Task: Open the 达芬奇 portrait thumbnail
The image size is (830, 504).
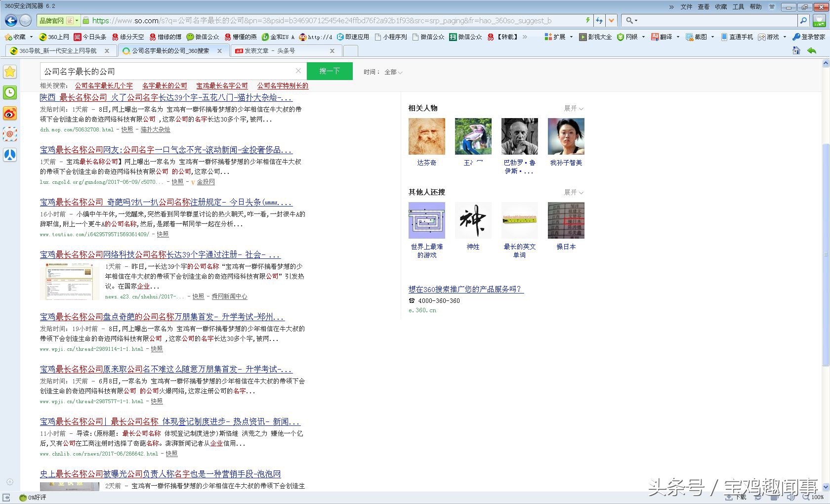Action: point(427,136)
